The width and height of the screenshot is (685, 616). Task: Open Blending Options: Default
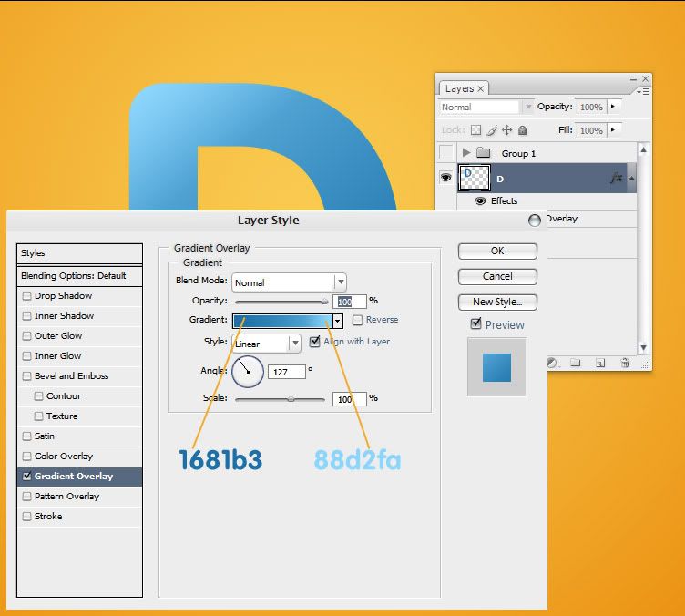[x=79, y=276]
